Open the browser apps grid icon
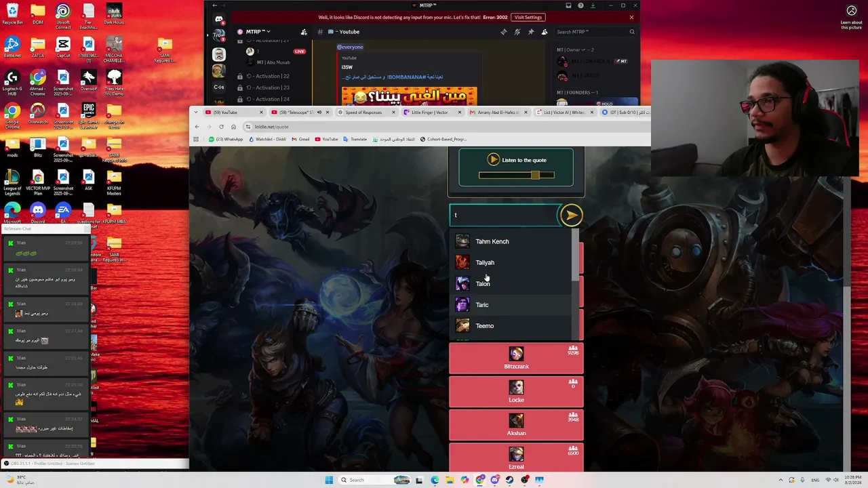Screen dimensions: 868x488 [196, 140]
